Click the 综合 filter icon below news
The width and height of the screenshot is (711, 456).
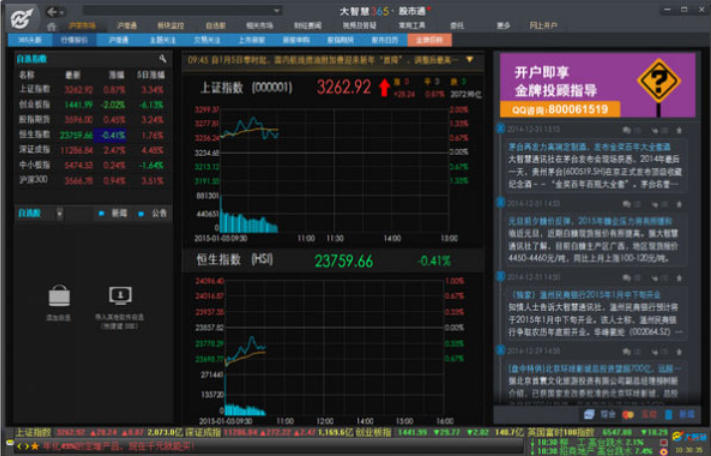(589, 414)
